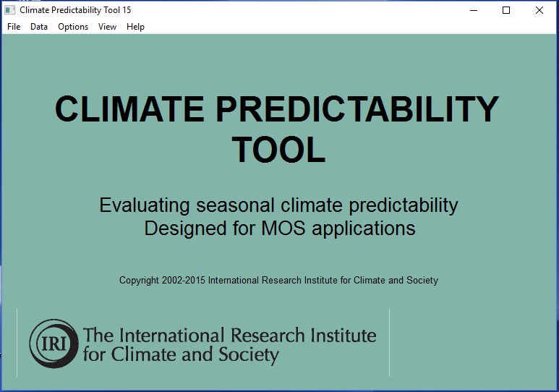Click the 'CLIMATE PREDICTABILITY TOOL' heading
The height and width of the screenshot is (392, 559).
coord(277,129)
